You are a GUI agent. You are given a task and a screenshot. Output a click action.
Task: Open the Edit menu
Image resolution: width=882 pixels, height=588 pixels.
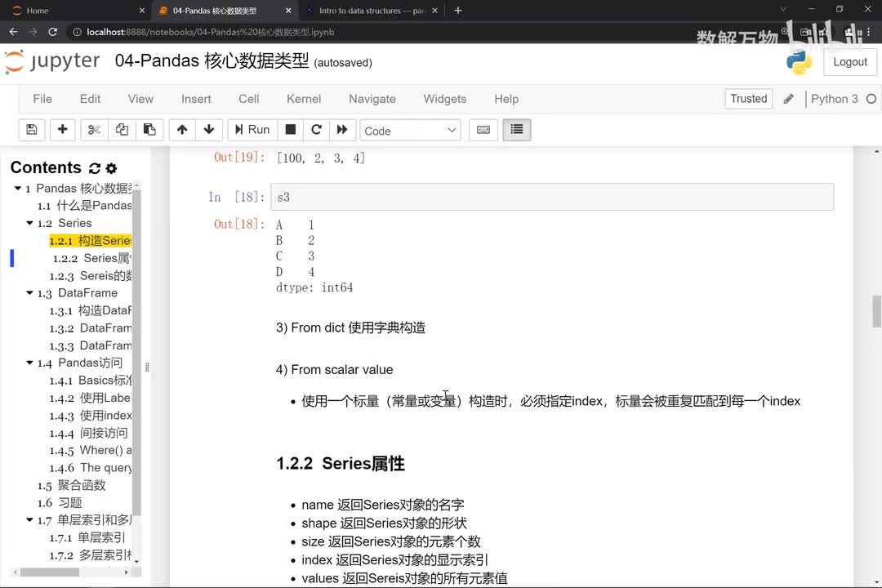(x=90, y=99)
